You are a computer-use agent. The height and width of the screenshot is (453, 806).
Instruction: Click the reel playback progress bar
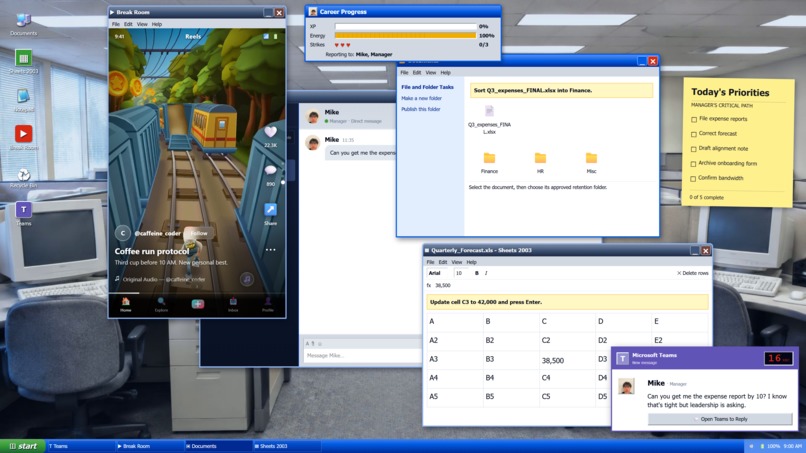(197, 293)
